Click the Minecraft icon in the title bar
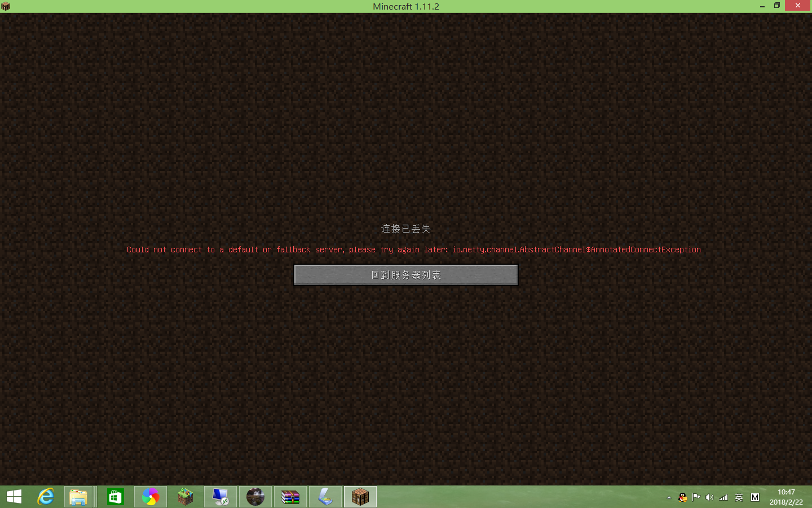The image size is (812, 508). pos(6,6)
